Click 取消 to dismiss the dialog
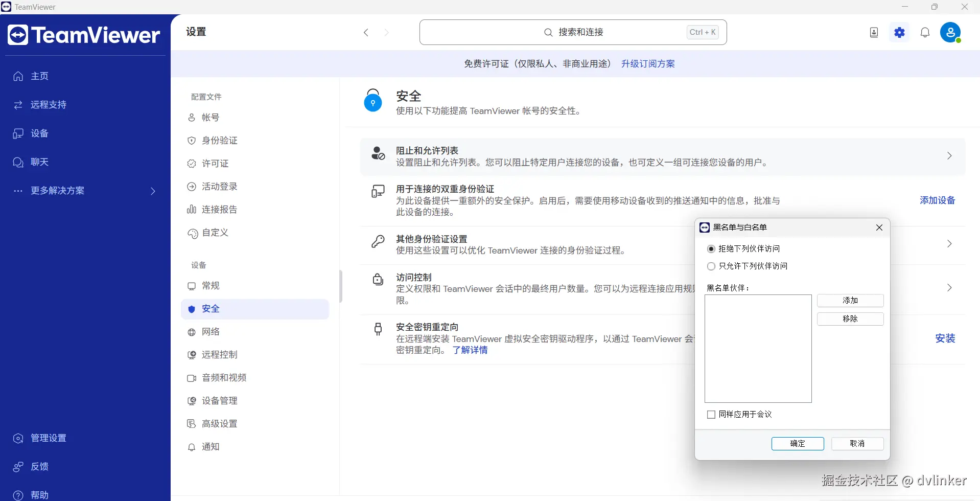 tap(857, 444)
